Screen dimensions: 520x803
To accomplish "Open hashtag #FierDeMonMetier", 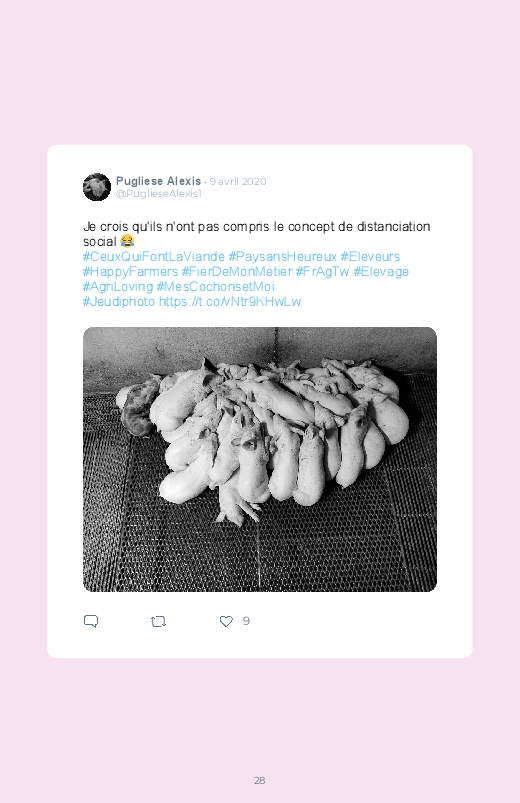I will [237, 271].
